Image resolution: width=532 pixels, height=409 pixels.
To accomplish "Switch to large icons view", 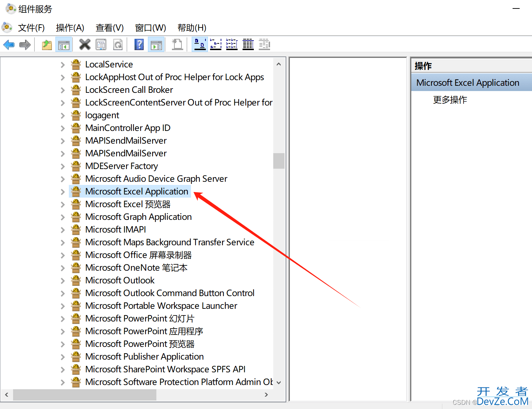I will (x=200, y=45).
